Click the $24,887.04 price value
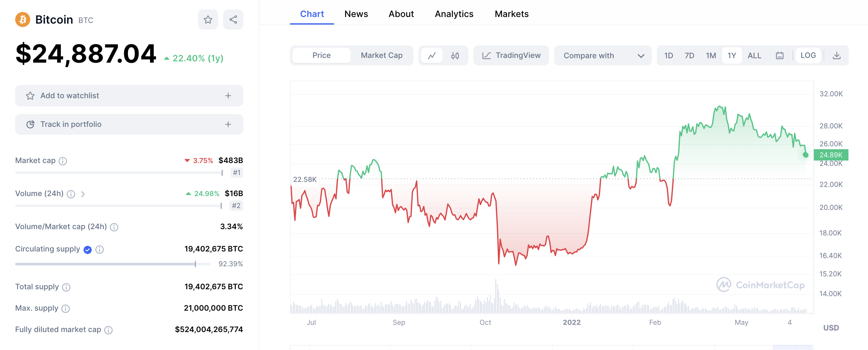Image resolution: width=868 pixels, height=350 pixels. [86, 54]
